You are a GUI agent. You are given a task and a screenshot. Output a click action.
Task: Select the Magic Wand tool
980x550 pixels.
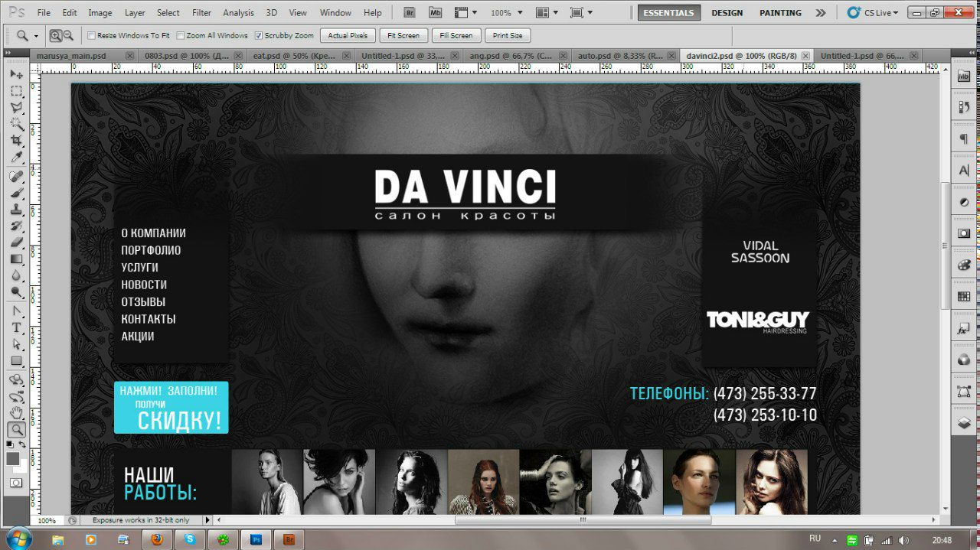coord(16,124)
